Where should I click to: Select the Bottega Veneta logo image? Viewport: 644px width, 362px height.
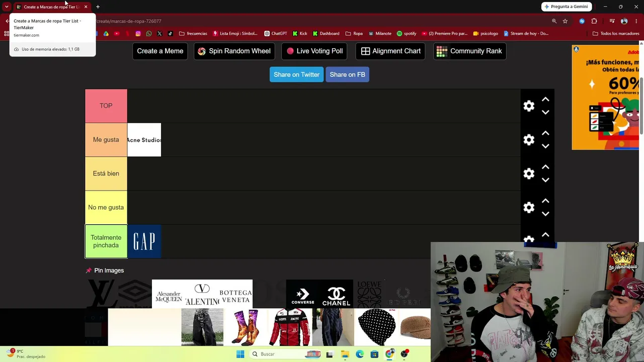click(x=235, y=294)
